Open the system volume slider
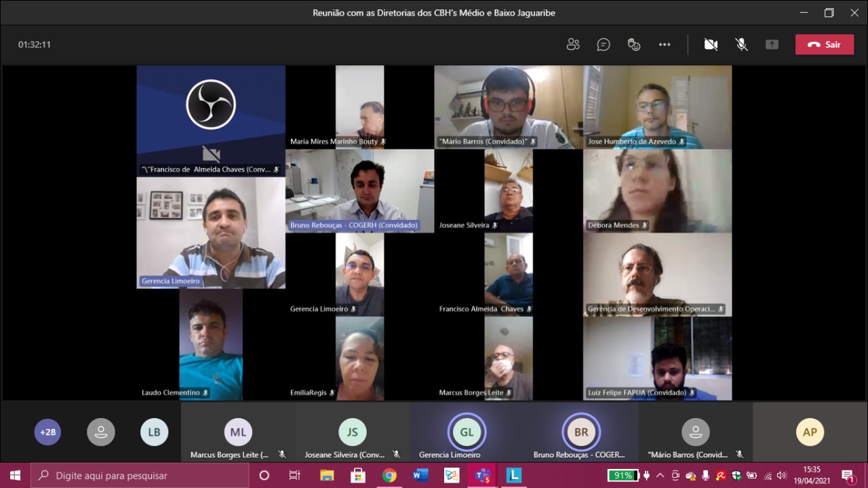Image resolution: width=868 pixels, height=488 pixels. (x=782, y=475)
